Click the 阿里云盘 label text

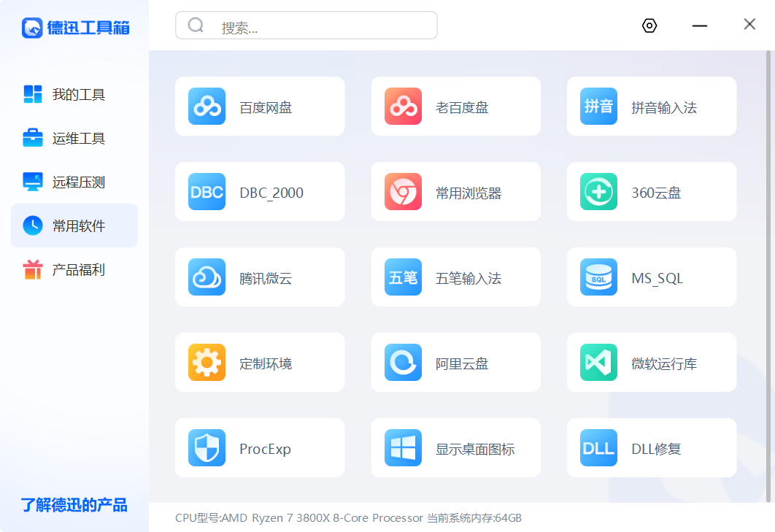[x=462, y=363]
